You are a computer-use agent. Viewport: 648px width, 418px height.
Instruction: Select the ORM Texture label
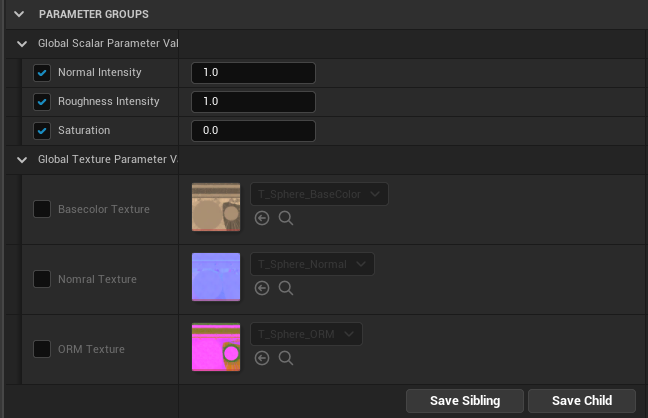click(x=91, y=349)
